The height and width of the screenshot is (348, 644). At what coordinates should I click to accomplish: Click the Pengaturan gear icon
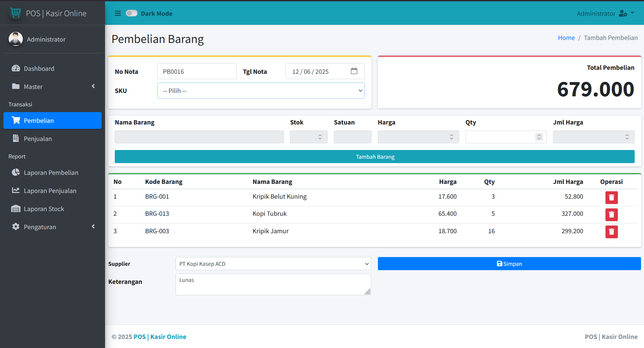point(16,227)
